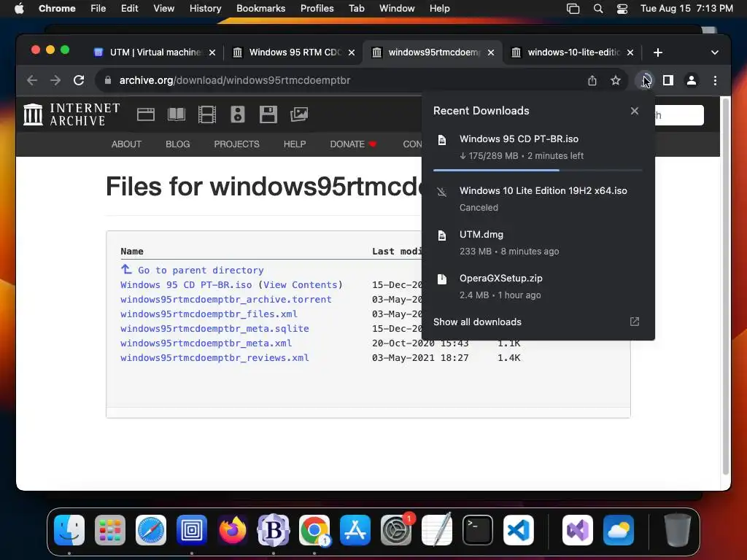Viewport: 747px width, 560px height.
Task: Click the UTM.dmg download entry name
Action: (481, 234)
